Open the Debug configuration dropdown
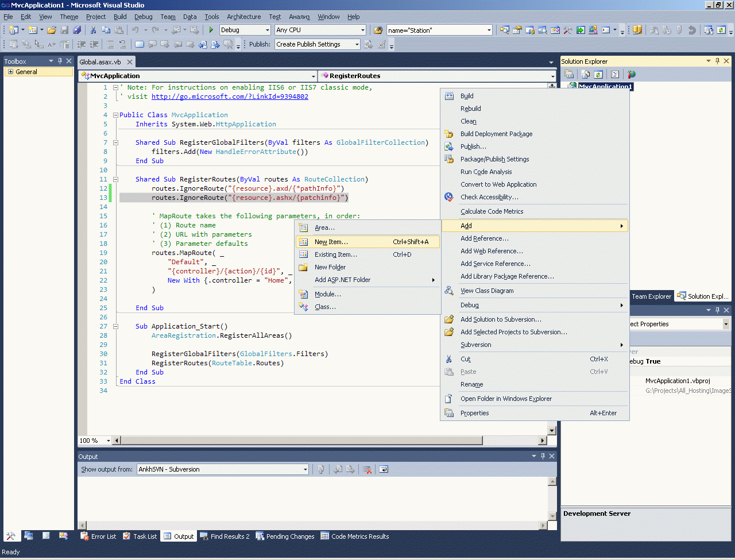 267,30
